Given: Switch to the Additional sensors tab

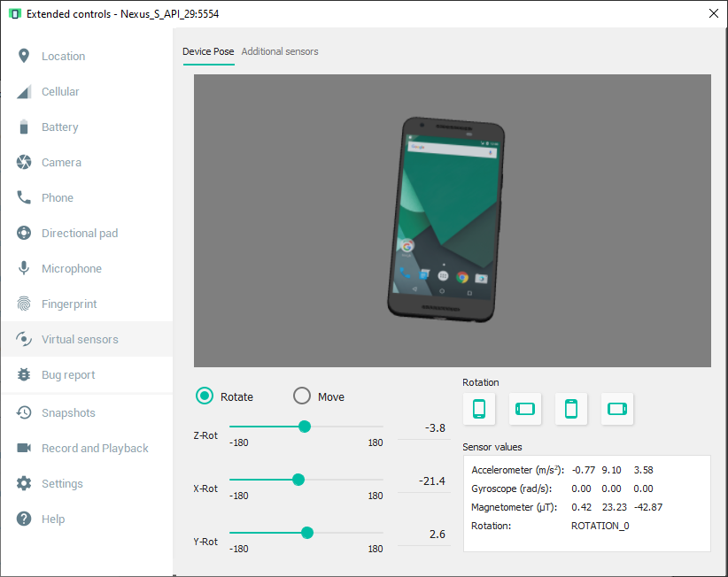Looking at the screenshot, I should click(280, 51).
